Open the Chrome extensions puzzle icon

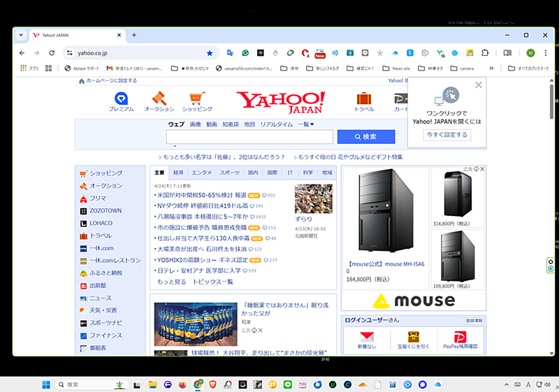[485, 52]
